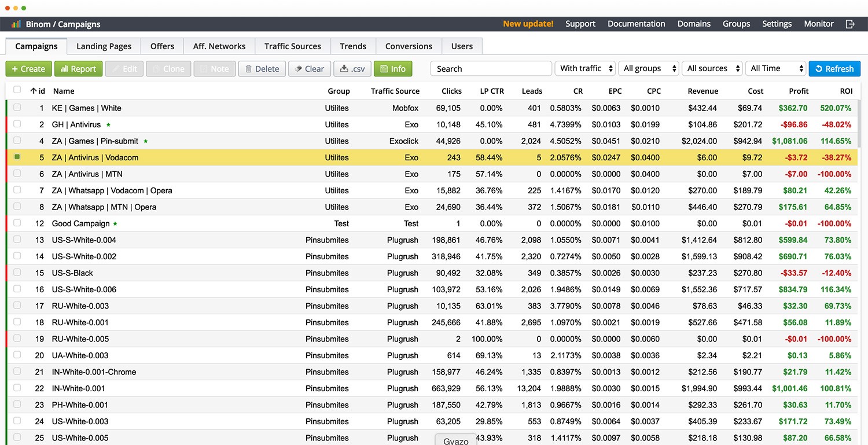Image resolution: width=868 pixels, height=445 pixels.
Task: Switch to the Offers tab
Action: coord(163,46)
